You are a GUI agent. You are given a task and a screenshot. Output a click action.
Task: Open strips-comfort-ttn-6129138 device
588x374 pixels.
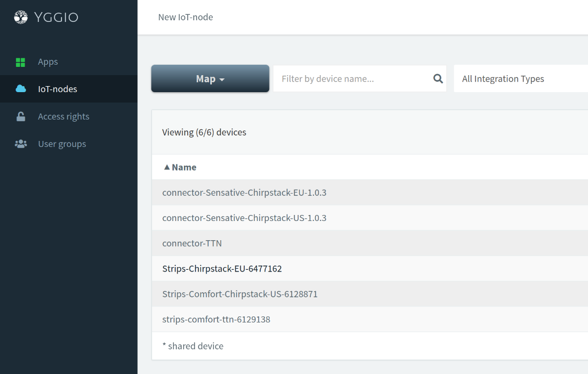pos(216,319)
